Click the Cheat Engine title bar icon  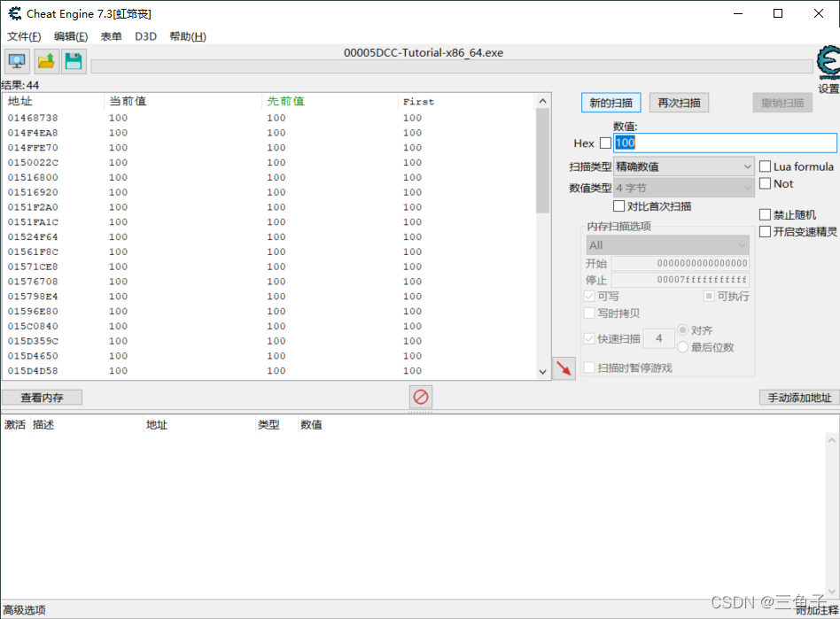tap(14, 13)
